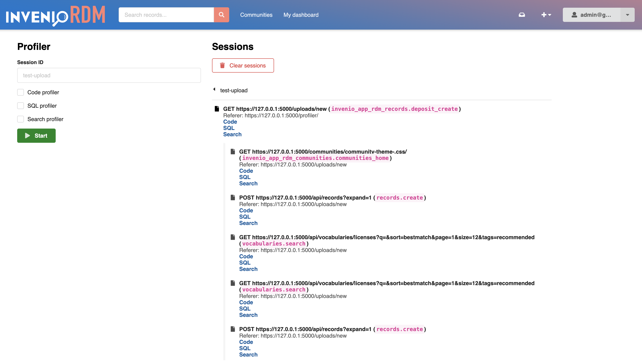Enable the Code profiler checkbox

(x=21, y=92)
